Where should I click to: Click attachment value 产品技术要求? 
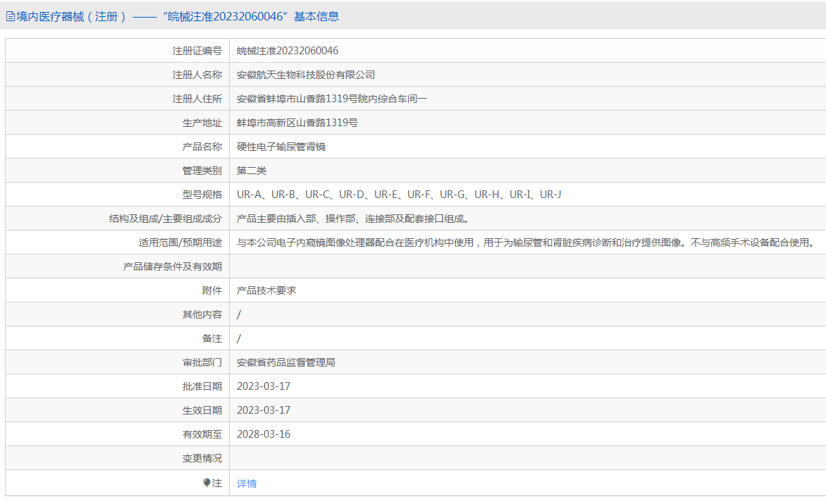266,290
